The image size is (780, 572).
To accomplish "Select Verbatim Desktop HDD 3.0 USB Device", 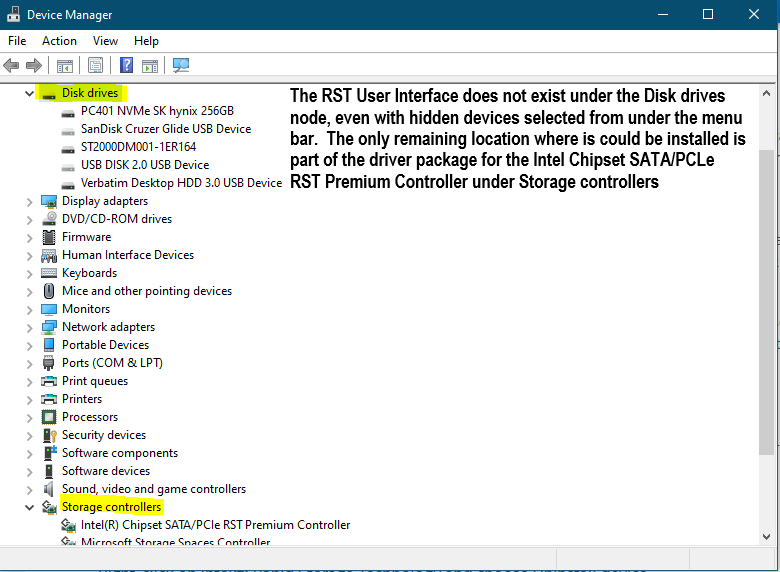I will click(x=181, y=183).
